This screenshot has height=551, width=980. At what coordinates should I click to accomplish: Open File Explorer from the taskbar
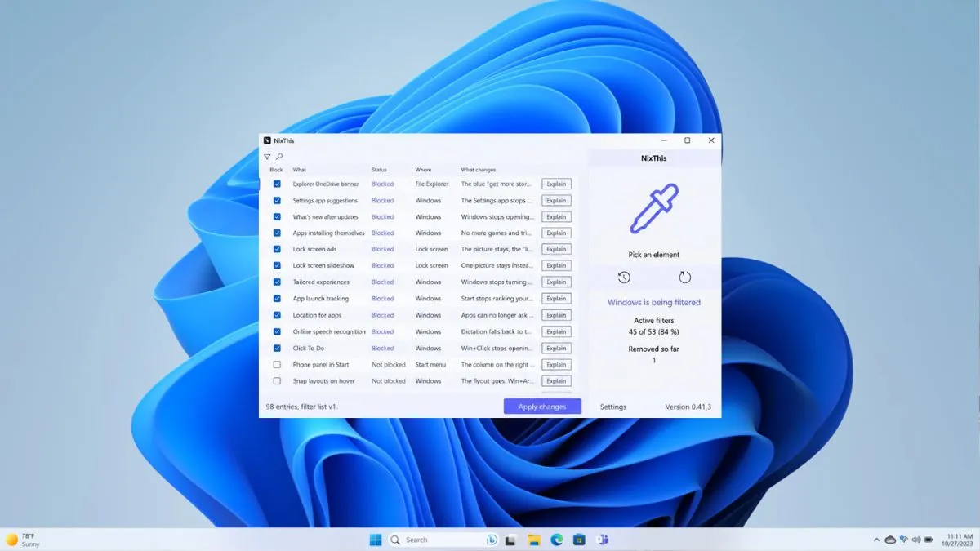tap(533, 540)
